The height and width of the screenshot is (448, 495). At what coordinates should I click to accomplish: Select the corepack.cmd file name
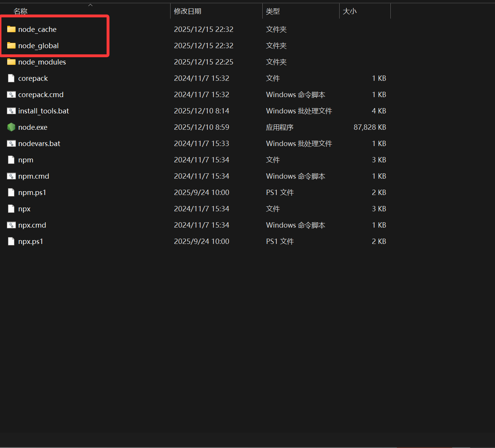pyautogui.click(x=41, y=94)
